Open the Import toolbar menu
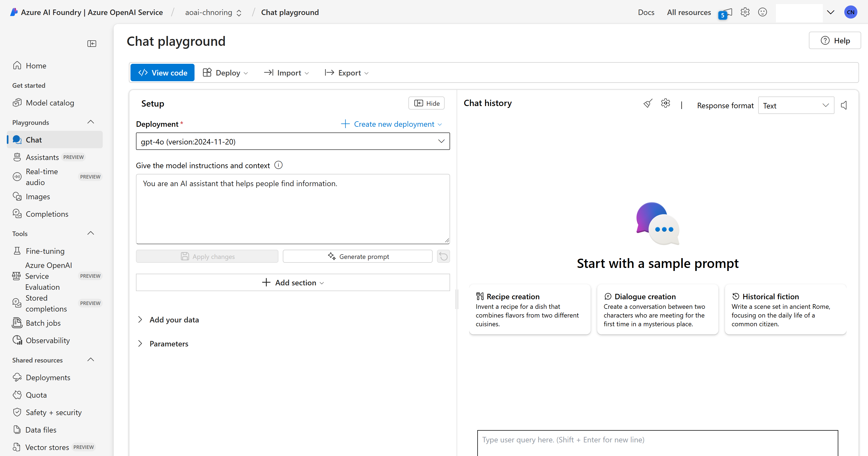This screenshot has width=868, height=456. coord(286,73)
